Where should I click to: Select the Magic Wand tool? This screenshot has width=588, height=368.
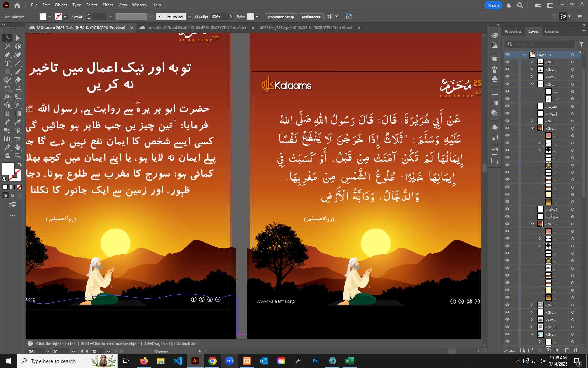click(x=7, y=46)
